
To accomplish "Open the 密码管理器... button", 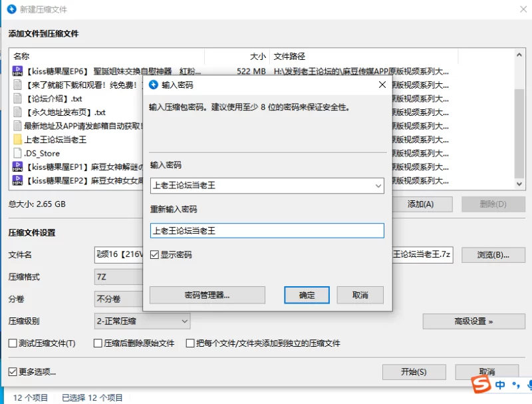I will pos(207,295).
